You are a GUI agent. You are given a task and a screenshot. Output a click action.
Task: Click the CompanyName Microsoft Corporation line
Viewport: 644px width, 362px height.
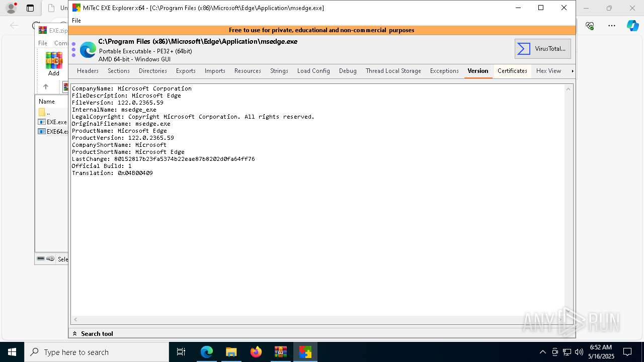point(132,88)
